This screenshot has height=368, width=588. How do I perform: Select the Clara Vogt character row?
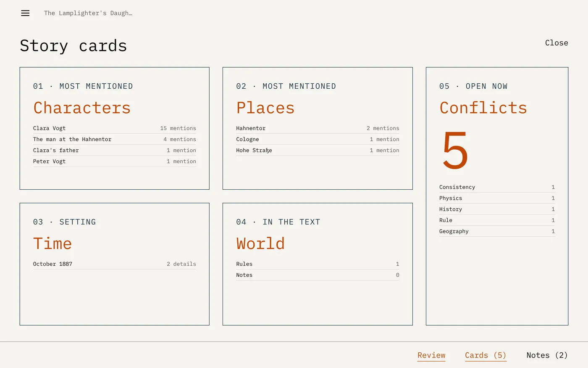(115, 128)
